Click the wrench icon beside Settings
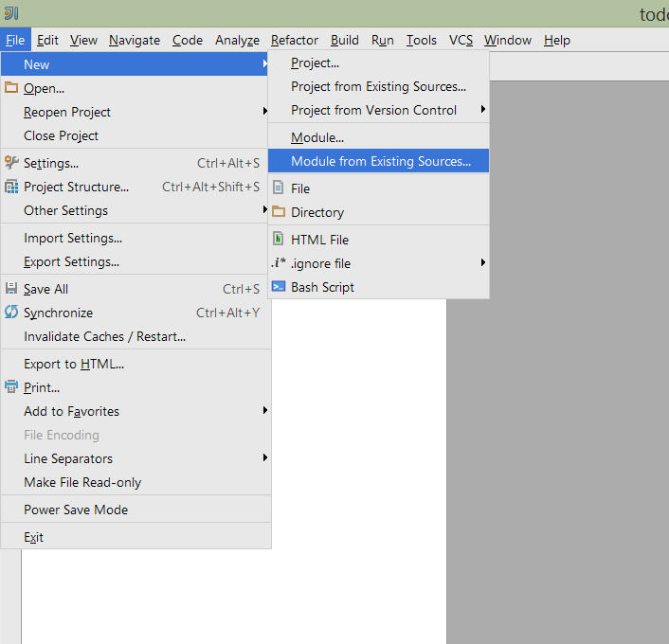The width and height of the screenshot is (669, 644). [11, 163]
